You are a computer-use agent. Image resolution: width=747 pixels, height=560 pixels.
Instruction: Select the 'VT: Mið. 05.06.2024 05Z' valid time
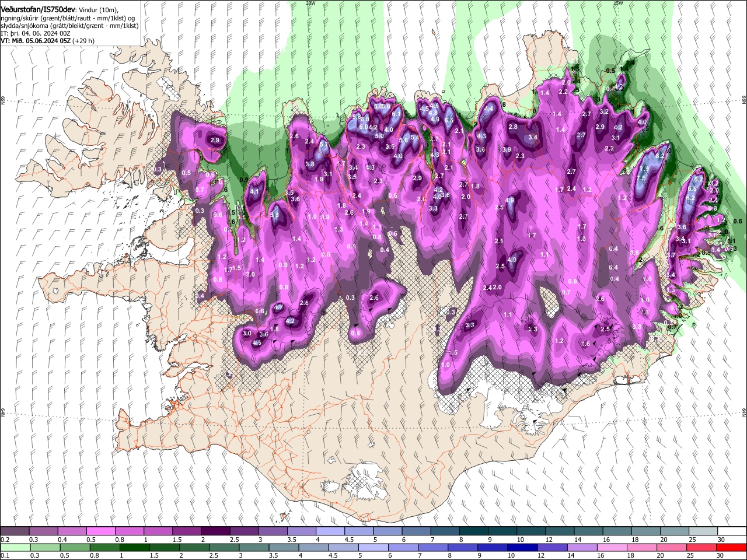36,41
